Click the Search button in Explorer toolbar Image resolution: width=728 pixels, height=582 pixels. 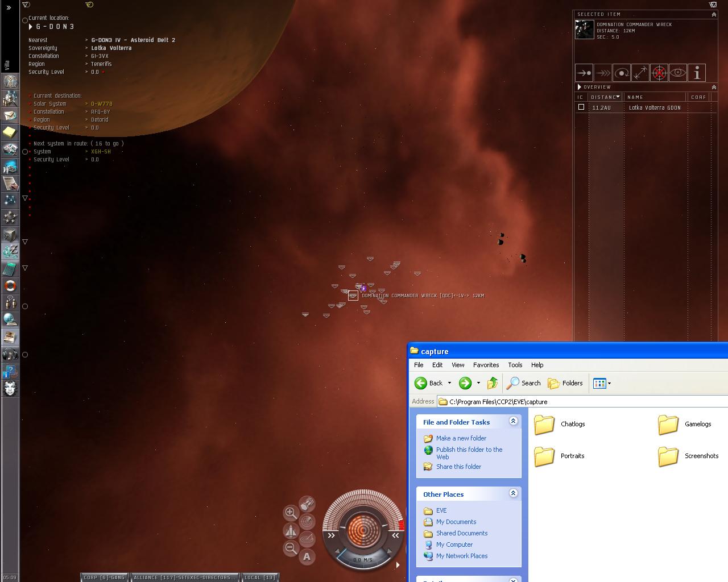click(524, 383)
